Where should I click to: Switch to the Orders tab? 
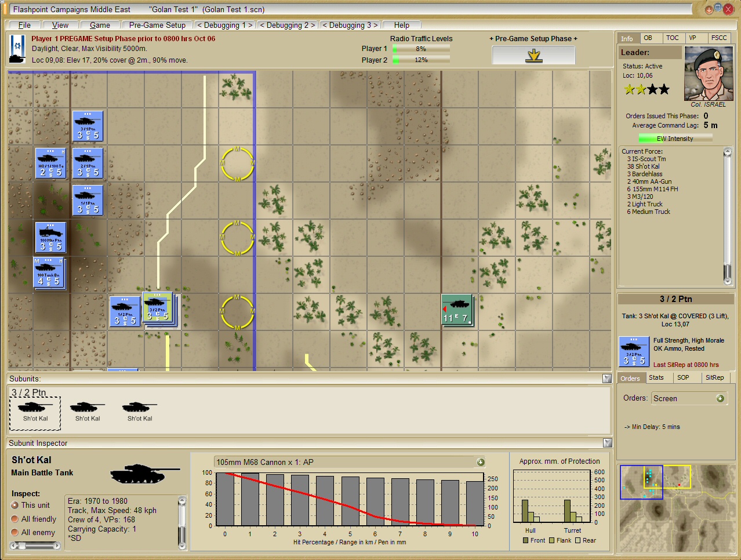point(630,378)
